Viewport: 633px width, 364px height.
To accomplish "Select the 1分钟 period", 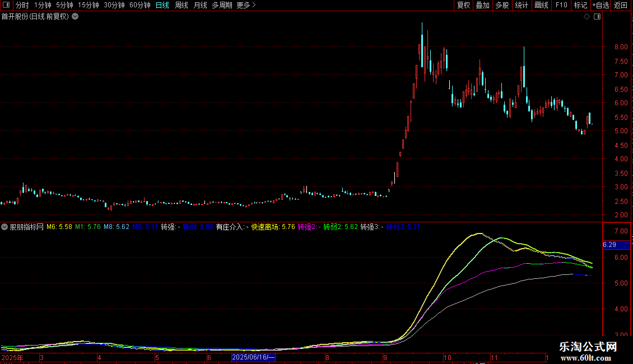I will (x=43, y=5).
